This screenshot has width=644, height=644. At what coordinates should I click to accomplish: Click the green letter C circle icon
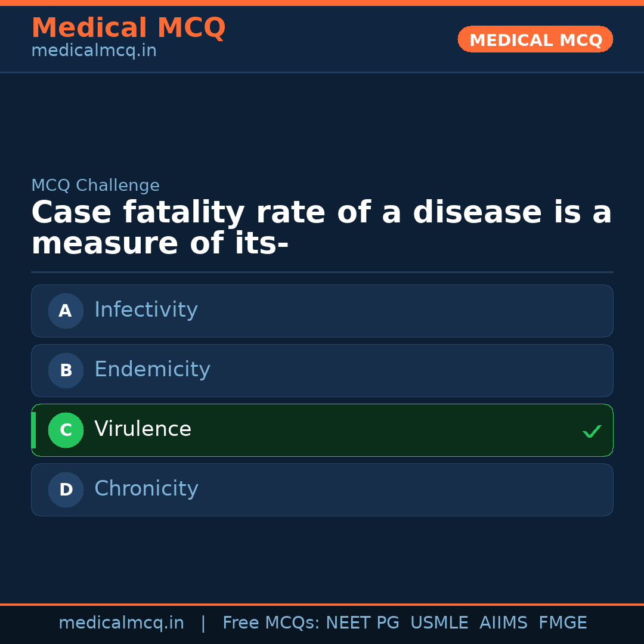point(66,430)
